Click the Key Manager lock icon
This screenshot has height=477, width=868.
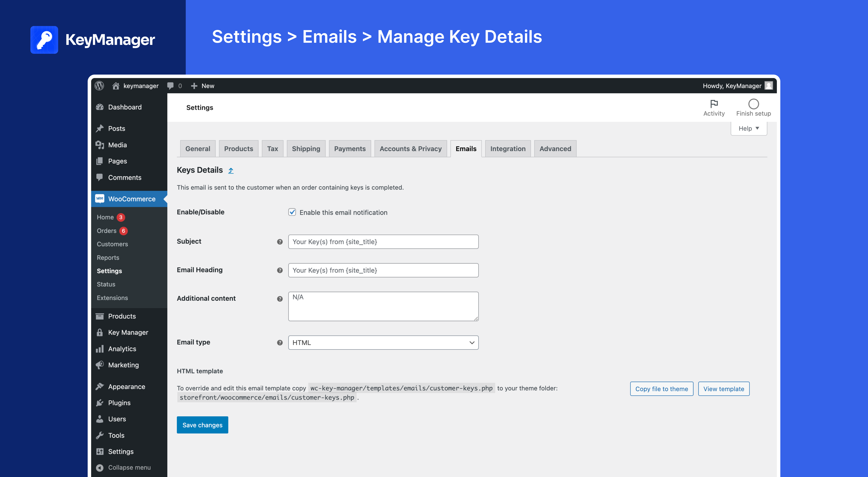click(100, 333)
